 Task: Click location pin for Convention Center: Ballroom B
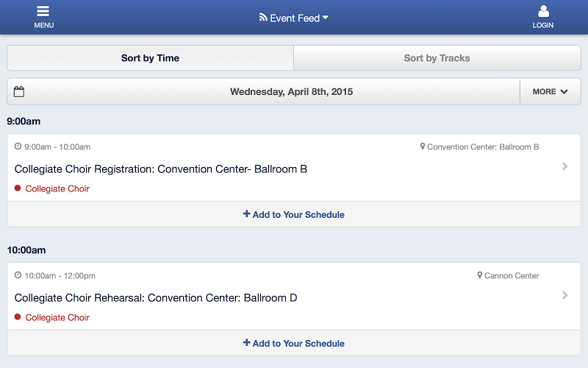tap(423, 146)
